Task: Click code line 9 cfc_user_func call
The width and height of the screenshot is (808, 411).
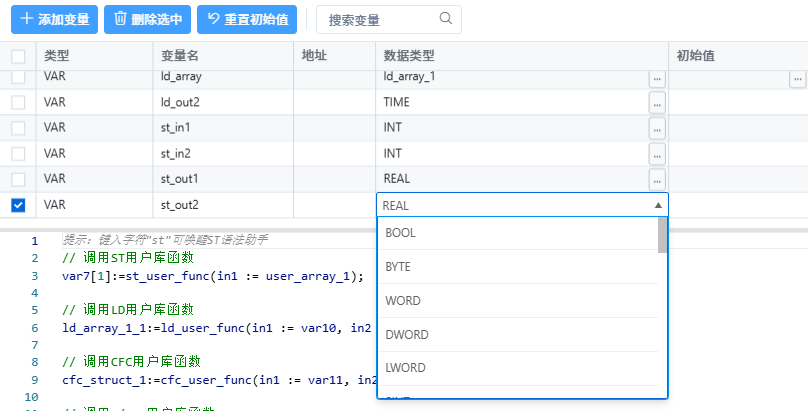Action: (220, 380)
